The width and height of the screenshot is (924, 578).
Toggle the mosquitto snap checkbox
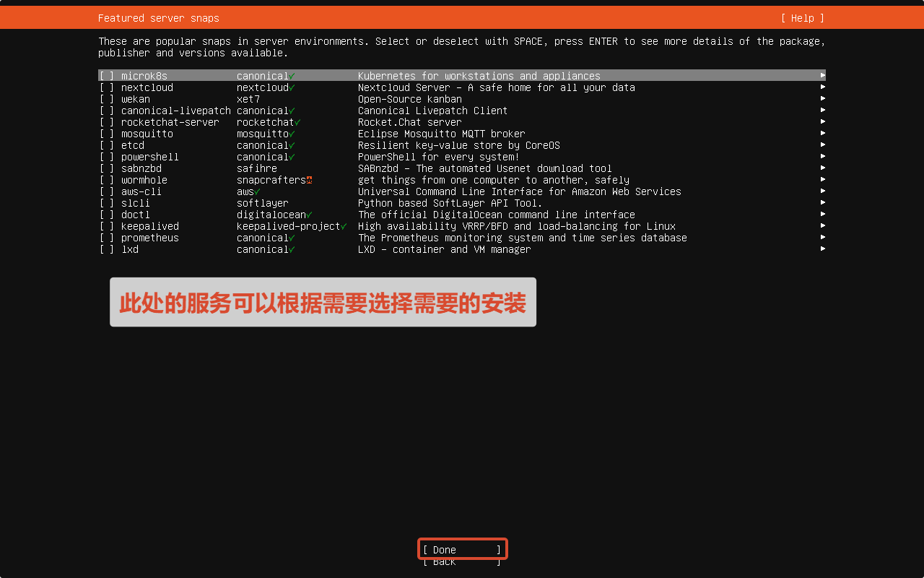(x=107, y=134)
